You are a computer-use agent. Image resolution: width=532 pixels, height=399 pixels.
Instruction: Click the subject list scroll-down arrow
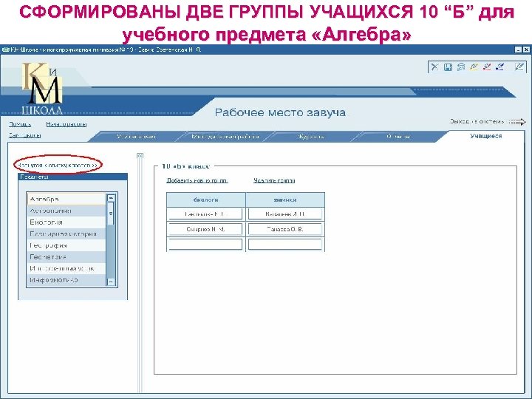(111, 282)
